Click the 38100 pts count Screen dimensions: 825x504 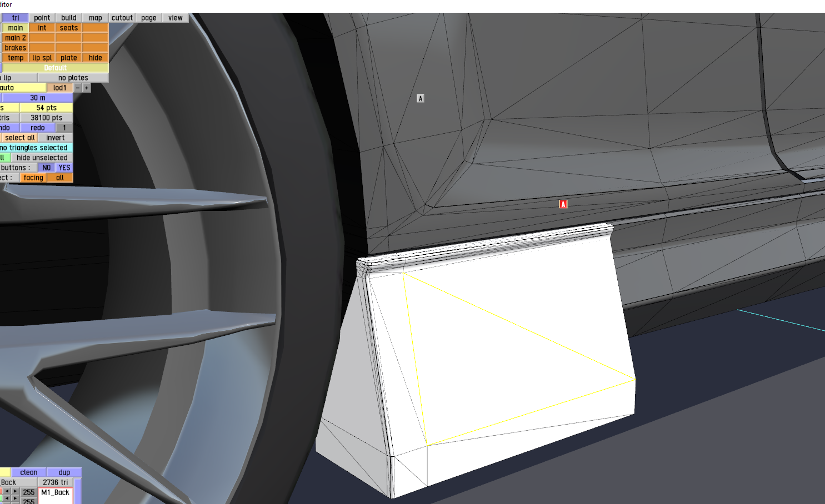47,118
